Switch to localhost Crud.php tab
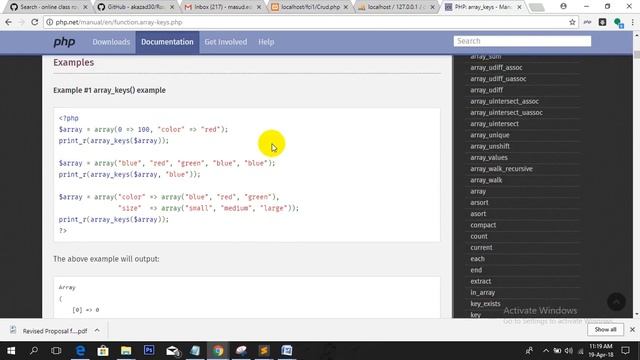The image size is (640, 360). (x=309, y=7)
